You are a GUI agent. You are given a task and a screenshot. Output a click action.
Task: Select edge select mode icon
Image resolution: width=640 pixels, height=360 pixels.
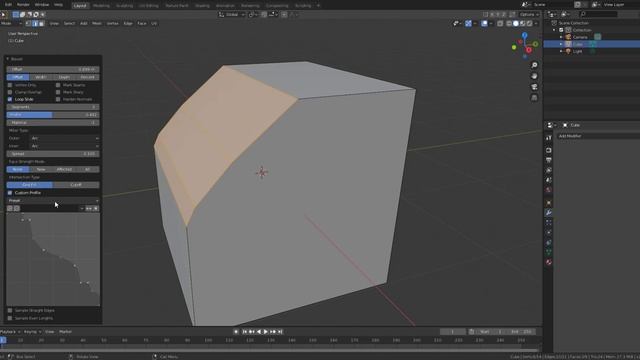click(35, 24)
